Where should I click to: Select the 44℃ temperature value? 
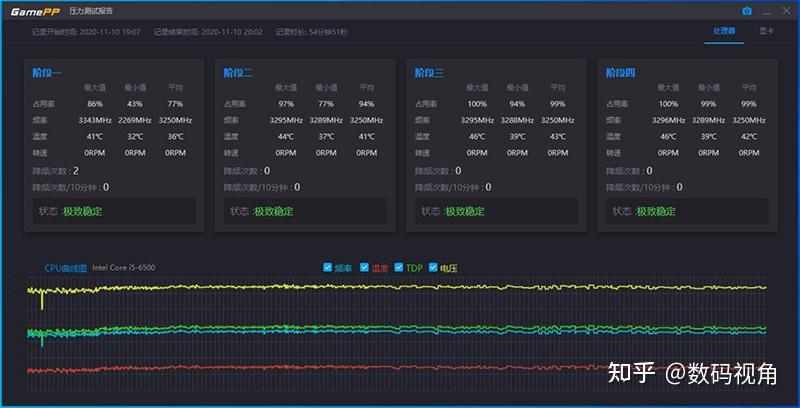pos(286,137)
